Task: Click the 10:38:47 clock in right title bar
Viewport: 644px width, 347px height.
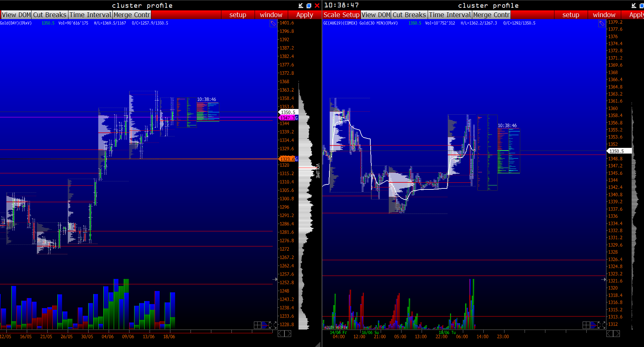Action: pos(341,5)
